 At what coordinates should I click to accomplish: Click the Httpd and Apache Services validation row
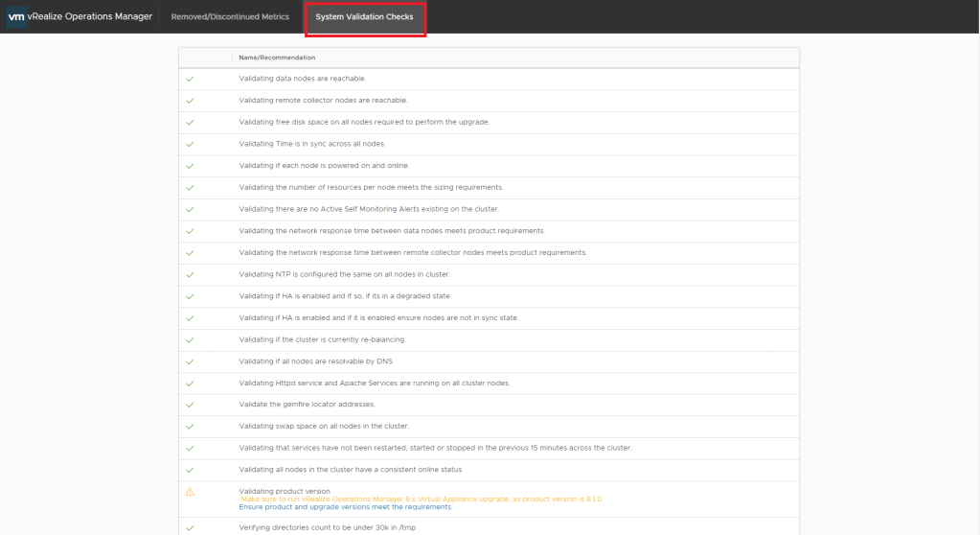(x=374, y=383)
